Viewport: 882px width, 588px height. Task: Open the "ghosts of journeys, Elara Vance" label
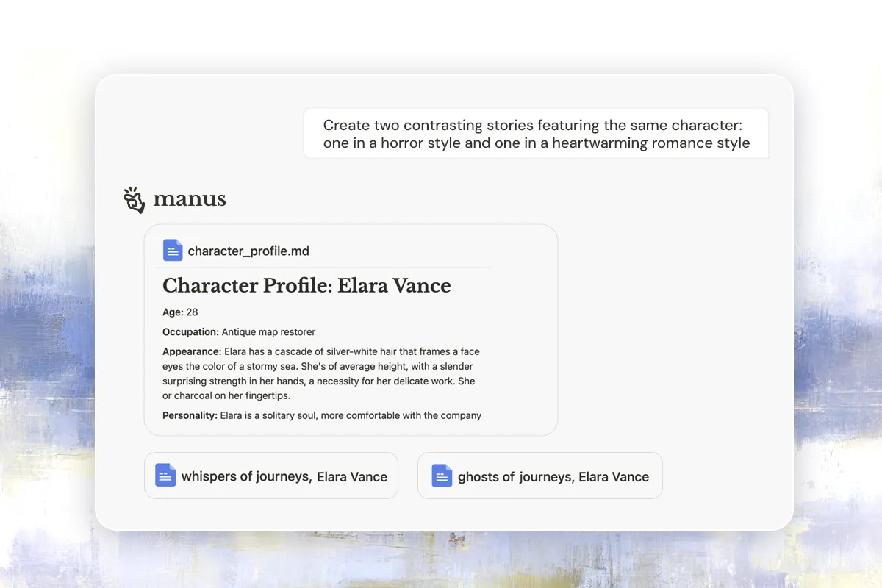coord(553,476)
